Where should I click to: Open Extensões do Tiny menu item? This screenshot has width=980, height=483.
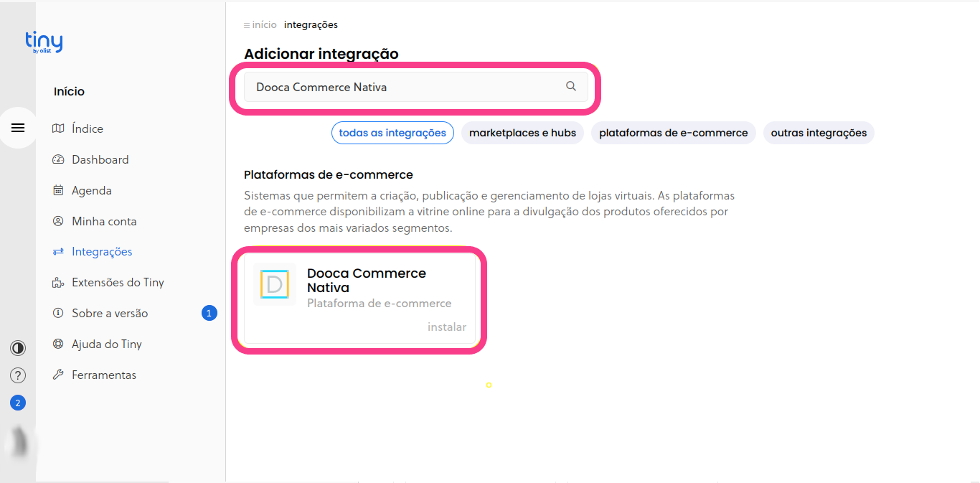point(118,283)
